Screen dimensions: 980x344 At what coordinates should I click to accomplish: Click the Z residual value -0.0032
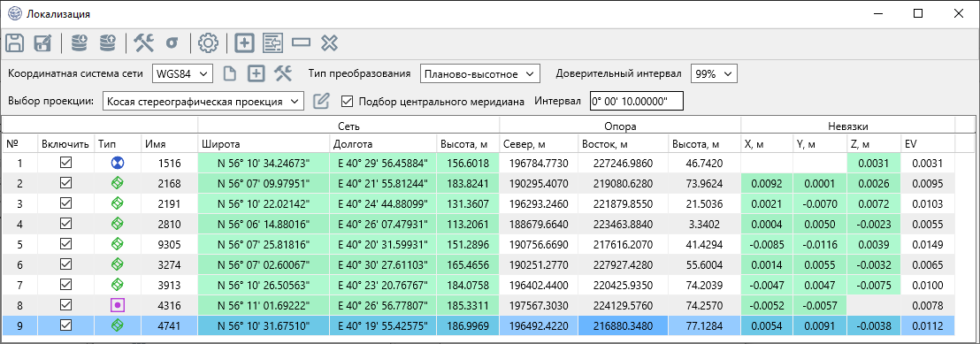tap(874, 264)
